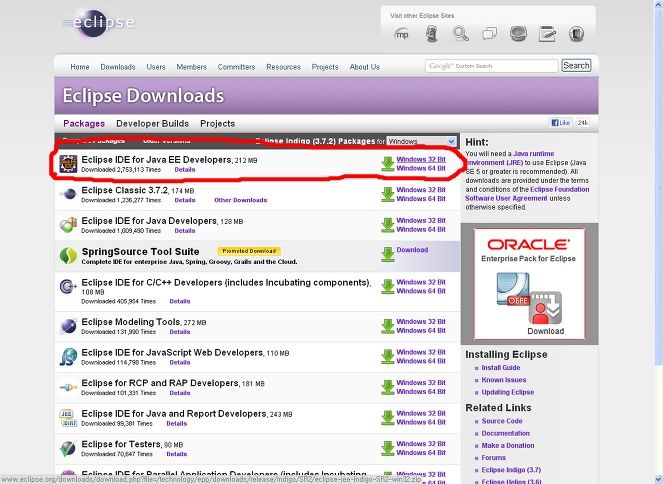Open Other Downloads for Eclipse Classic

coord(241,200)
